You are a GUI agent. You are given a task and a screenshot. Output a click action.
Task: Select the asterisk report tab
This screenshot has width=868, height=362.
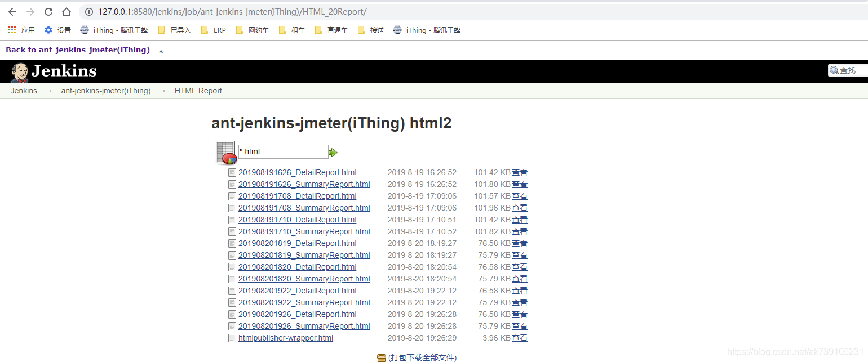point(161,53)
